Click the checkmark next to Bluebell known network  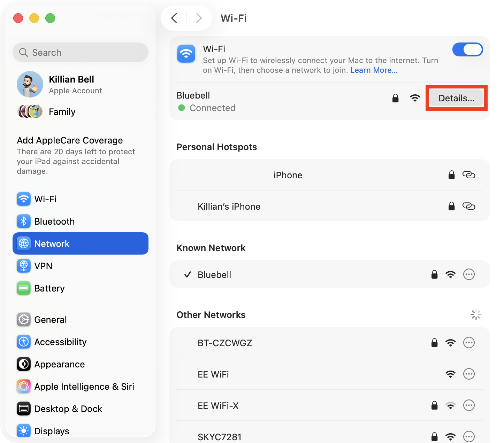(x=188, y=274)
